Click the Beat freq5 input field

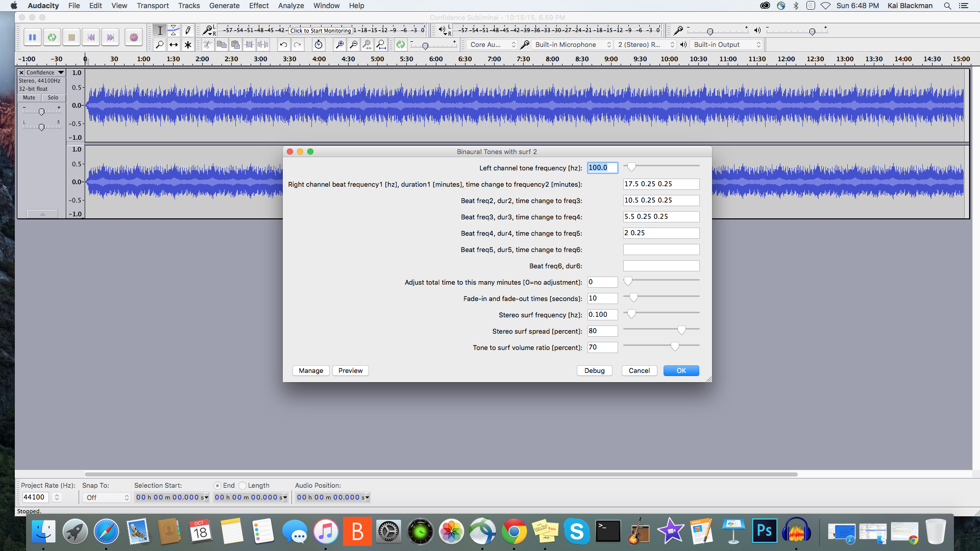click(661, 249)
